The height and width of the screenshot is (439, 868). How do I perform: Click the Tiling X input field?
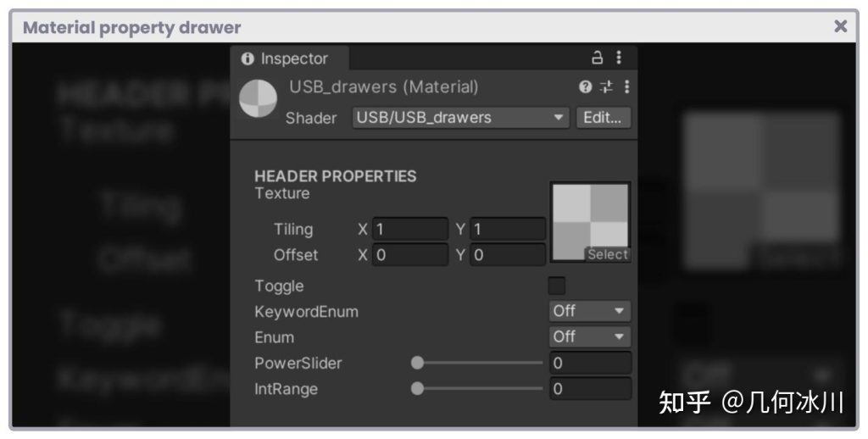point(409,229)
